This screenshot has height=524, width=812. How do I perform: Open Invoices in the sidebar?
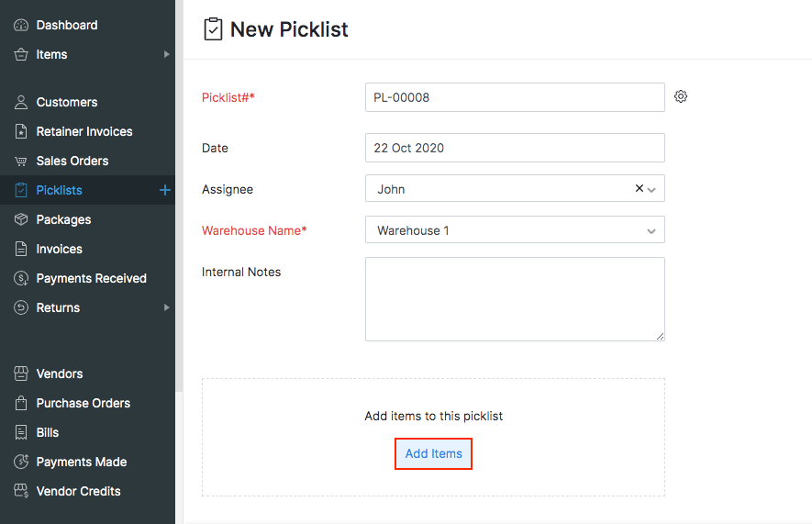[59, 249]
